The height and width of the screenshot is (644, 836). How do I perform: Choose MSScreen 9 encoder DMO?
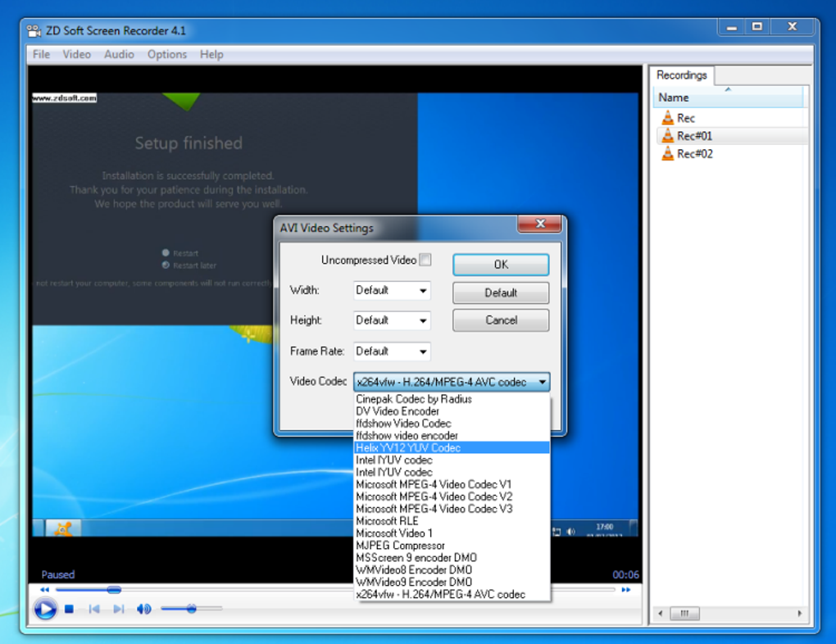pyautogui.click(x=452, y=558)
